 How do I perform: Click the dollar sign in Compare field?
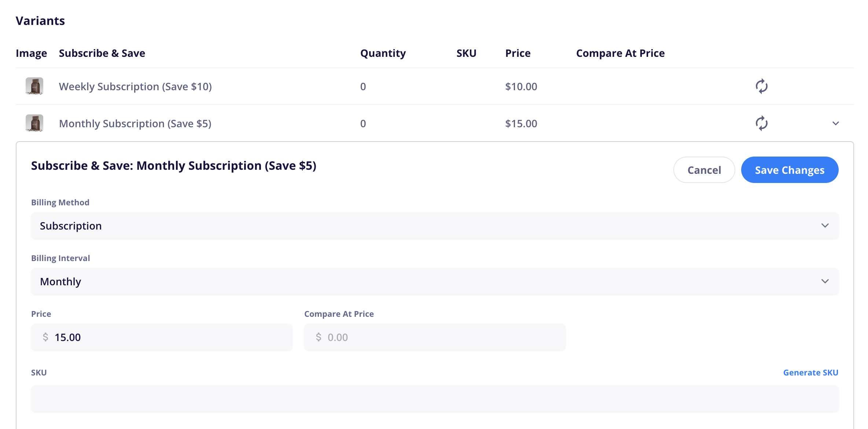tap(319, 337)
